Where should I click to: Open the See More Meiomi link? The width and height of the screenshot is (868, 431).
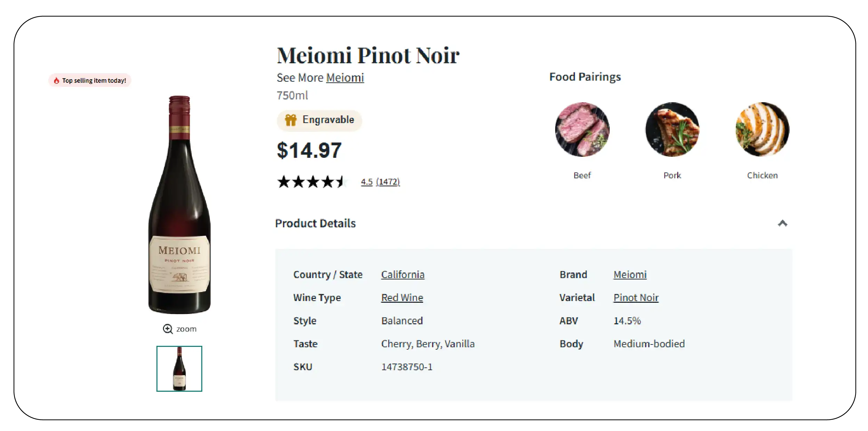pos(345,78)
